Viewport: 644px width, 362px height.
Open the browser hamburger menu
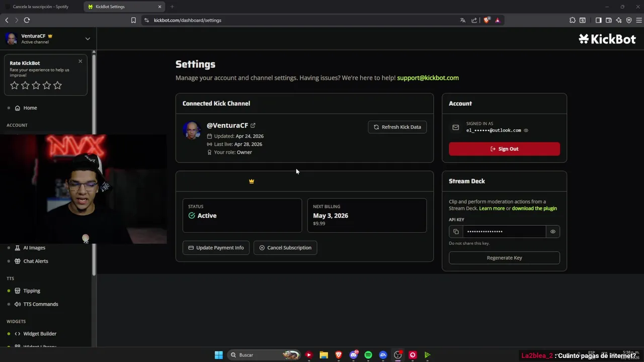[x=639, y=20]
